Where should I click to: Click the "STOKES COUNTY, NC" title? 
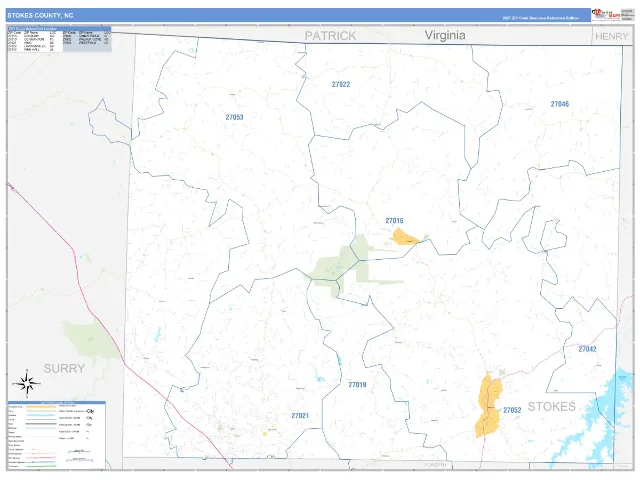click(x=40, y=16)
